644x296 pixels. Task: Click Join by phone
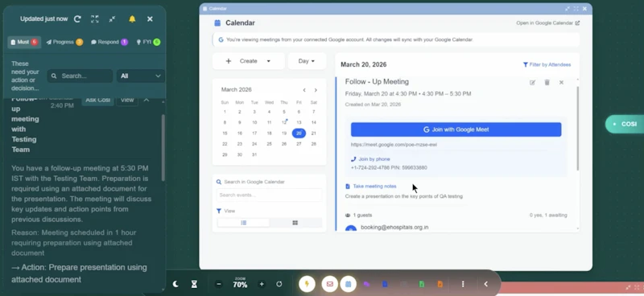[x=370, y=159]
